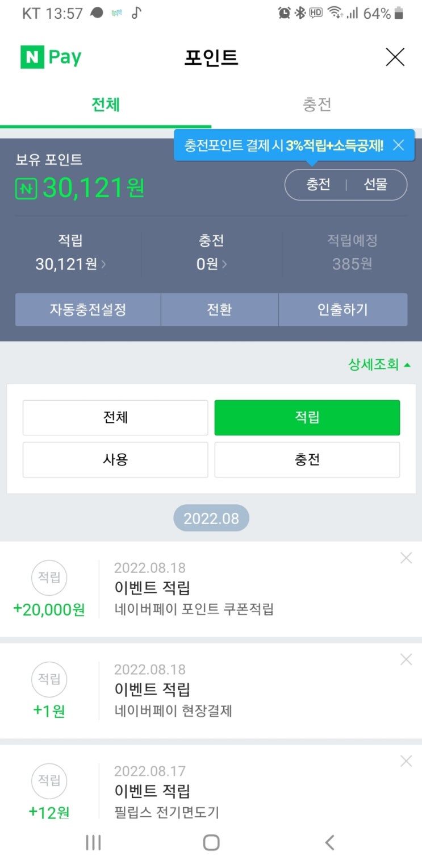422x868 pixels.
Task: Select the 사용 history filter
Action: pyautogui.click(x=115, y=459)
